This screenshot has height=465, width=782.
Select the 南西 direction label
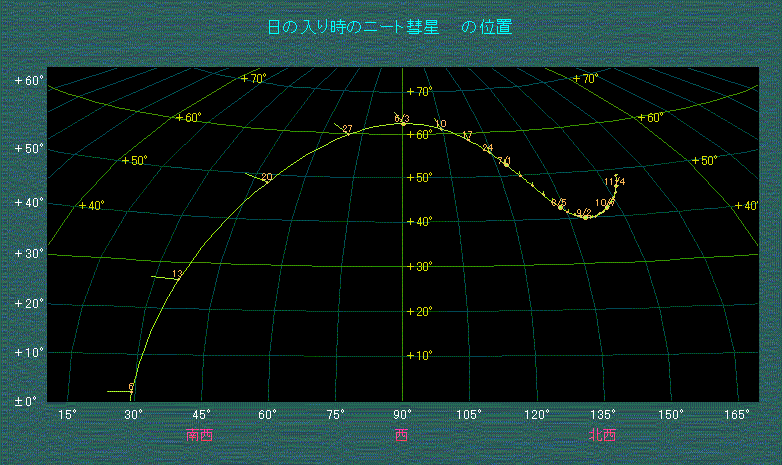(x=199, y=435)
